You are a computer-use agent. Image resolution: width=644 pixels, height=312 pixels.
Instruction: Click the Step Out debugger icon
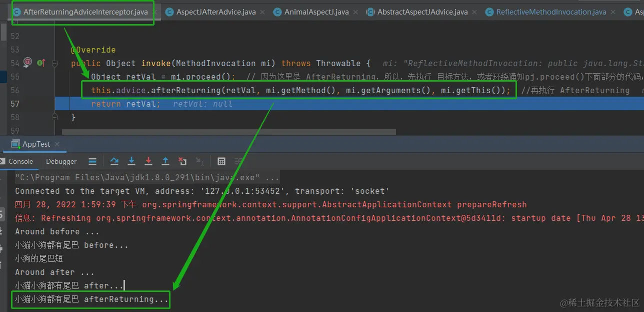coord(165,161)
